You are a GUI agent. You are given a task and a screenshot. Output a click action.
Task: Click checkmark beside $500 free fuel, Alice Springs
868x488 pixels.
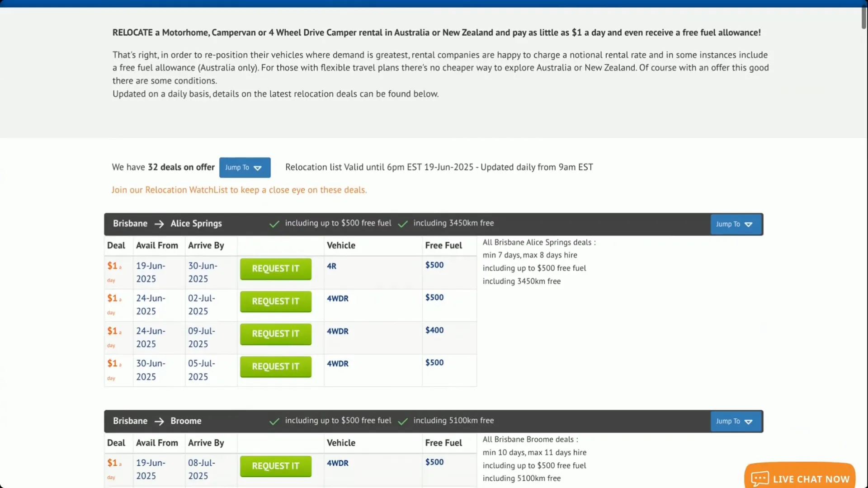click(274, 224)
